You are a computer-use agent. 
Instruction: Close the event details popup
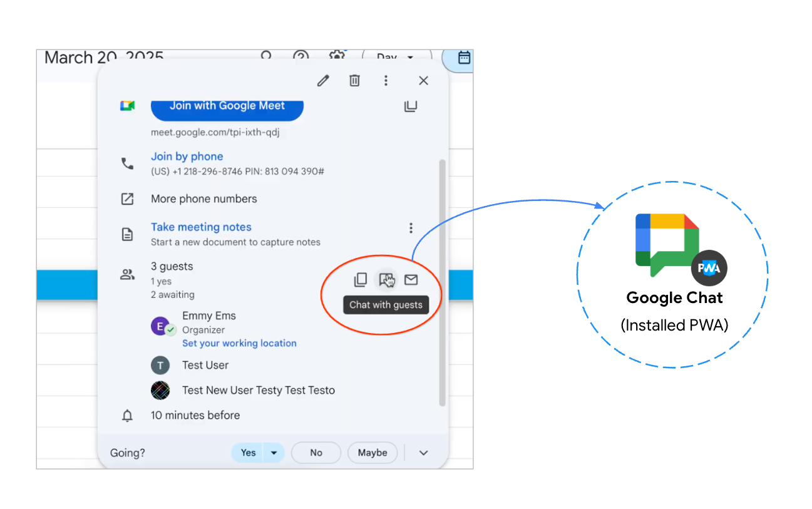423,81
